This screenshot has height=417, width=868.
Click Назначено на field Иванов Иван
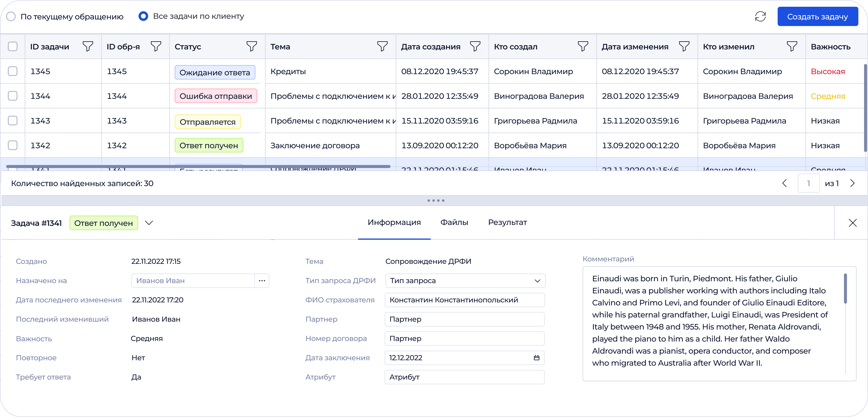tap(193, 281)
